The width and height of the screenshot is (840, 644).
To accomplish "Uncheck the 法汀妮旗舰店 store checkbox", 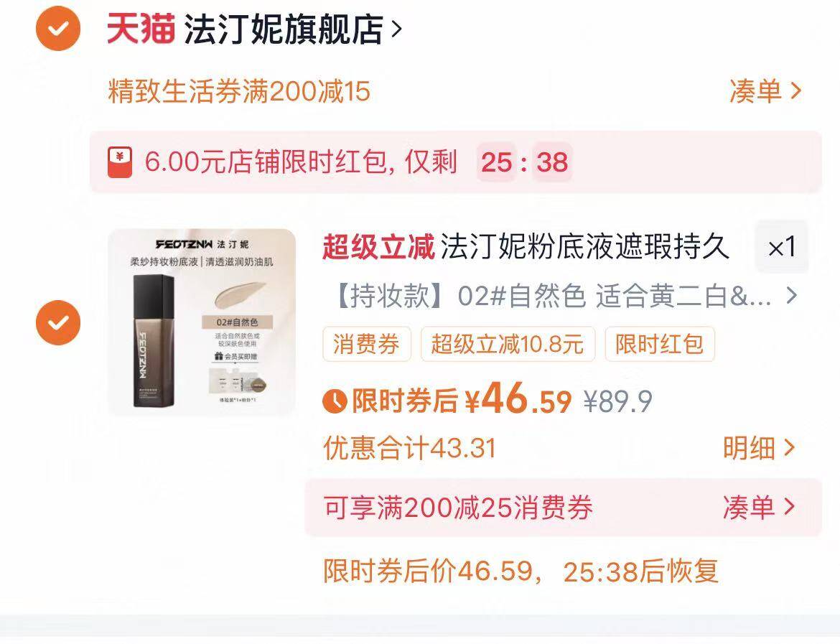I will [58, 29].
